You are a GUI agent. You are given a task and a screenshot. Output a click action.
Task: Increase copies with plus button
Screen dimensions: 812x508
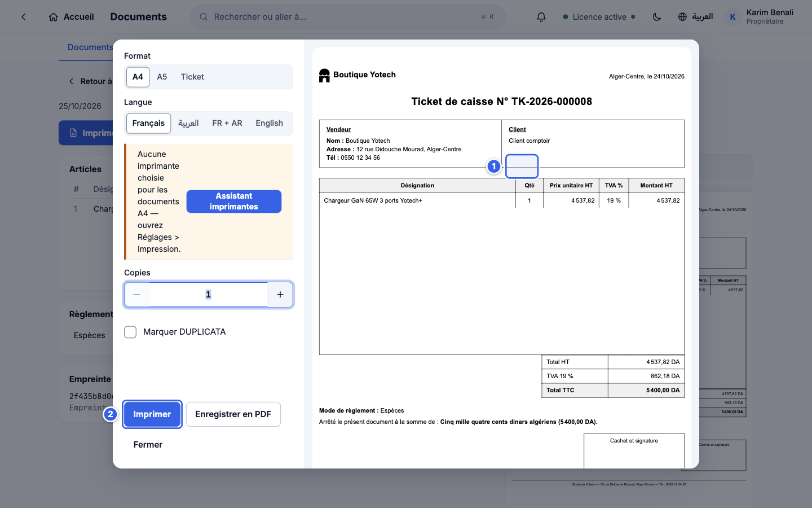(x=280, y=295)
